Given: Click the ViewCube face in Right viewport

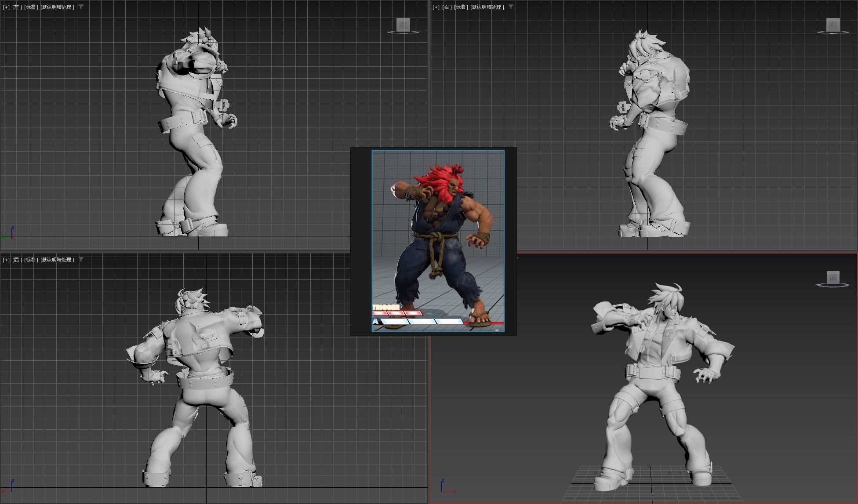Looking at the screenshot, I should (833, 25).
